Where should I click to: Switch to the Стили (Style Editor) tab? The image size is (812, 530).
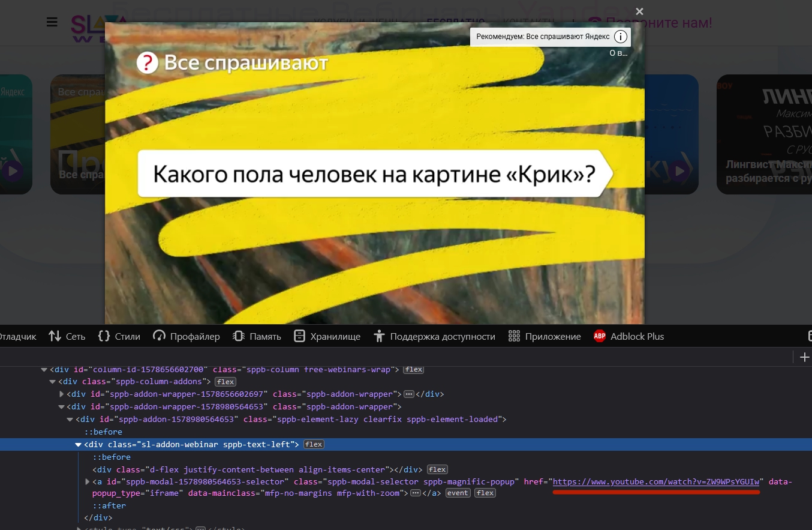119,336
